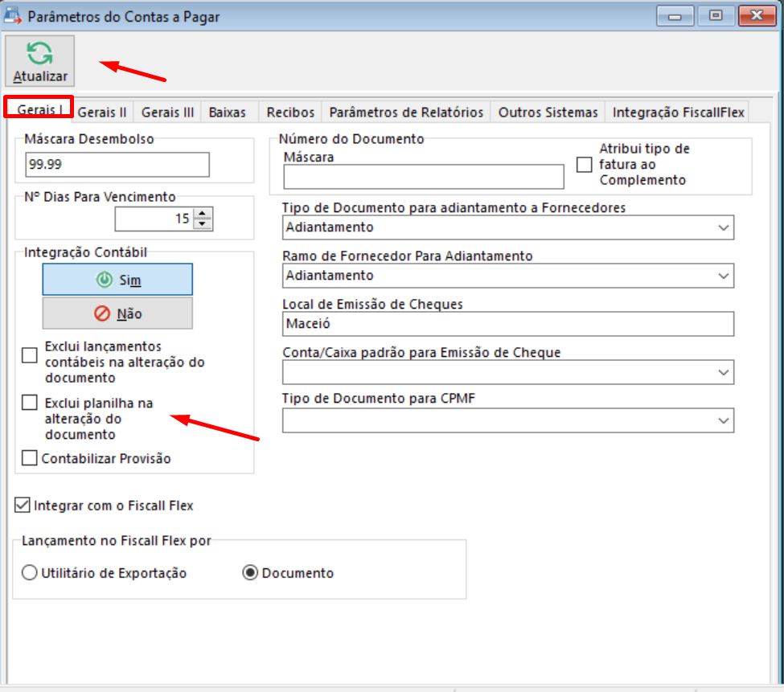Close the Parâmetros do Contas a Pagar window
This screenshot has height=692, width=784.
click(757, 16)
